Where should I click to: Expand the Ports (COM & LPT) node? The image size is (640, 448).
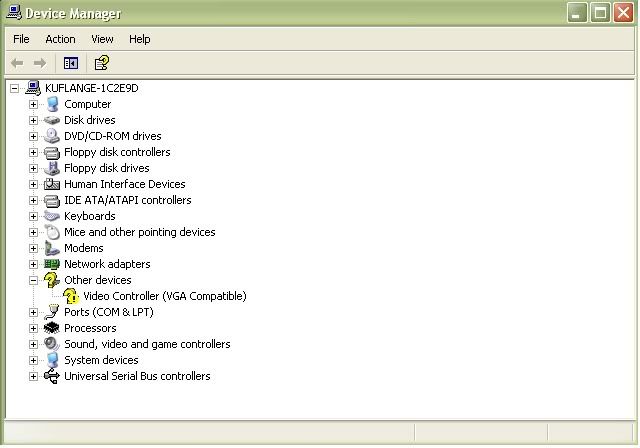(33, 312)
